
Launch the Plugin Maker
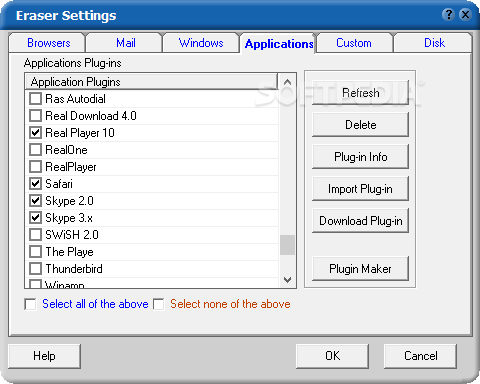(360, 269)
